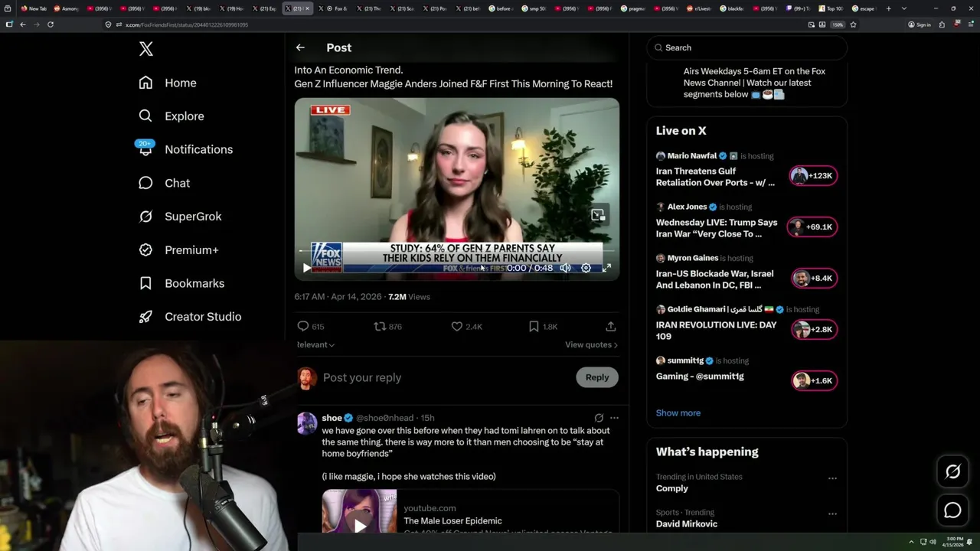Open shoe's profile avatar

(x=307, y=423)
